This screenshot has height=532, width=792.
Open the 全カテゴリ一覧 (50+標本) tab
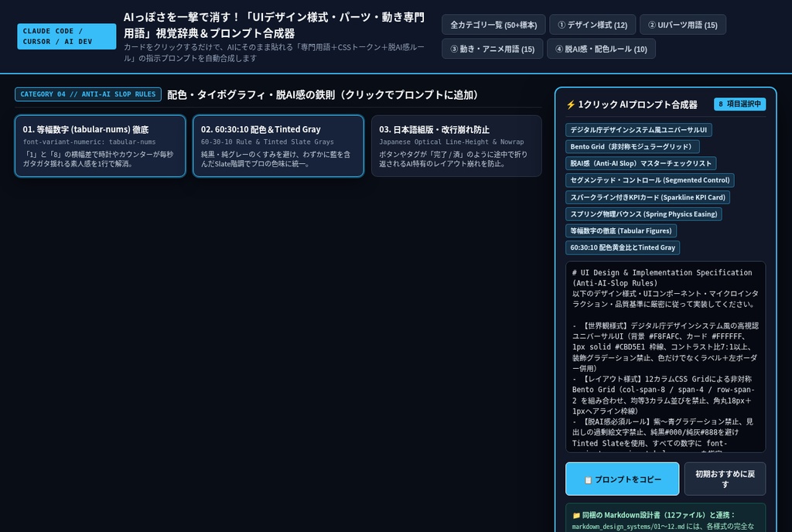[493, 25]
